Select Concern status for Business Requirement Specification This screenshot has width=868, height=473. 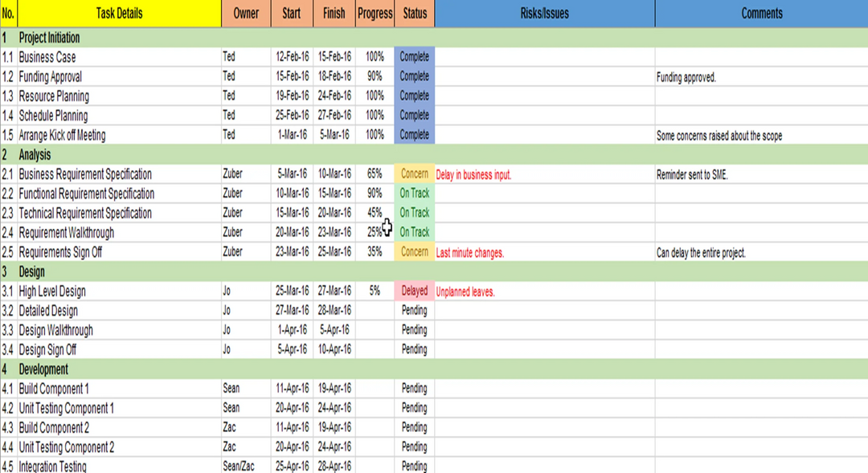click(414, 174)
